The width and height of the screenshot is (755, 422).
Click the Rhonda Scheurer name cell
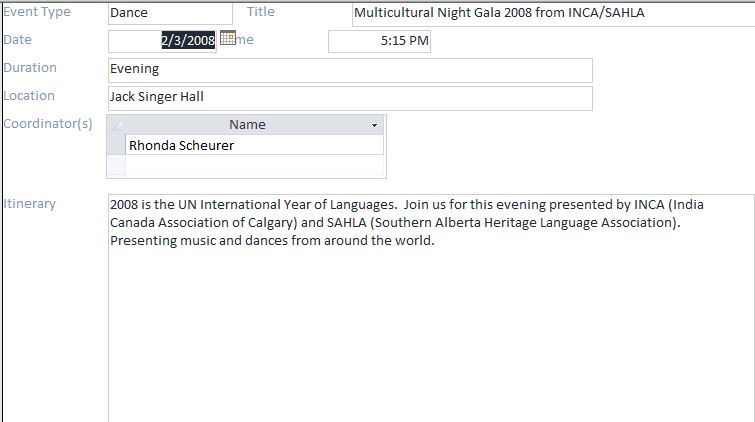pyautogui.click(x=254, y=145)
